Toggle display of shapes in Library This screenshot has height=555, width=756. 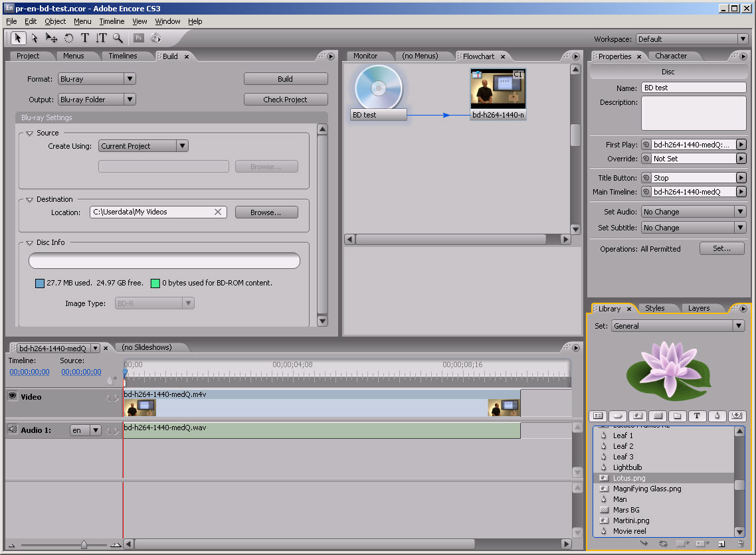[x=717, y=416]
